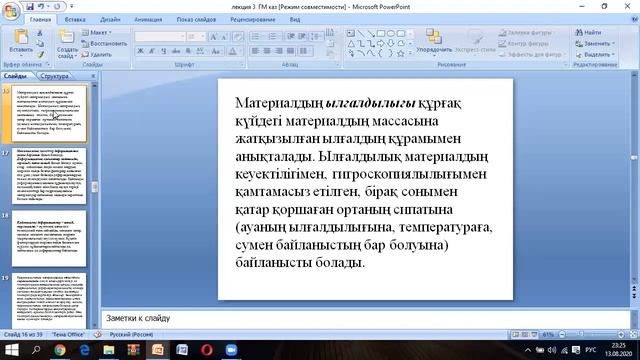Apply numbered list formatting
640x360 pixels.
pos(274,37)
